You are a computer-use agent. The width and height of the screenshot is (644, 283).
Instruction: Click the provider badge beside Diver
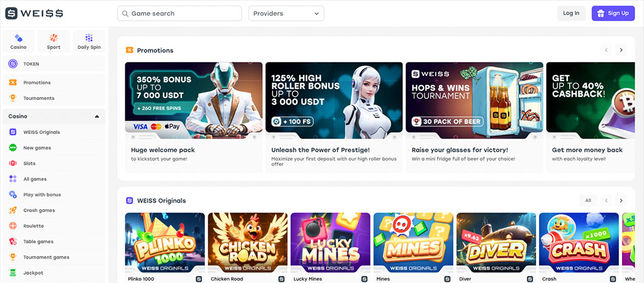[x=530, y=279]
